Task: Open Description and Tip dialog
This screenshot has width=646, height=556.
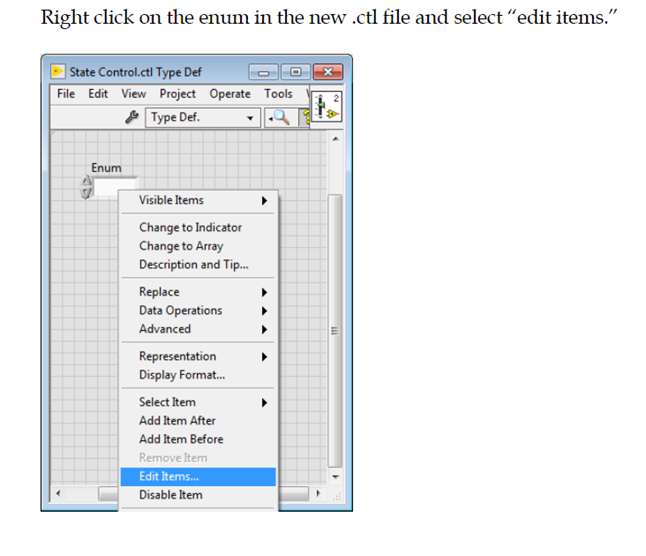Action: click(x=198, y=264)
